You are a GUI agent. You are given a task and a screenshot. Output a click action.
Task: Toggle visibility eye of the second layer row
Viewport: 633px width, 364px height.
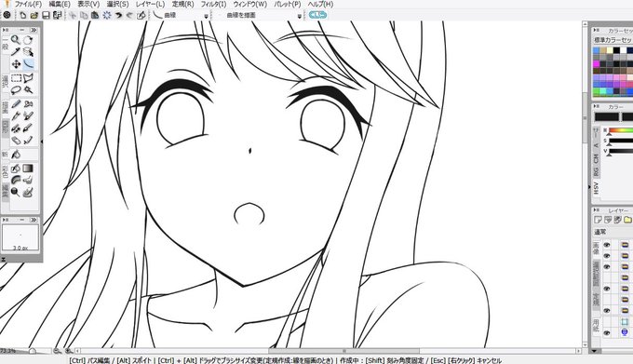pyautogui.click(x=607, y=256)
